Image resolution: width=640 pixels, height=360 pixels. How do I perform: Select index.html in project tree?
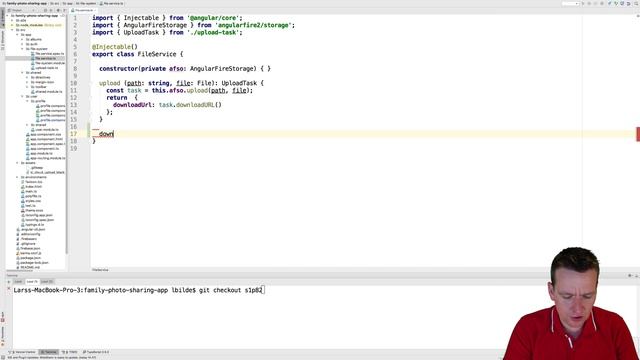tap(31, 187)
